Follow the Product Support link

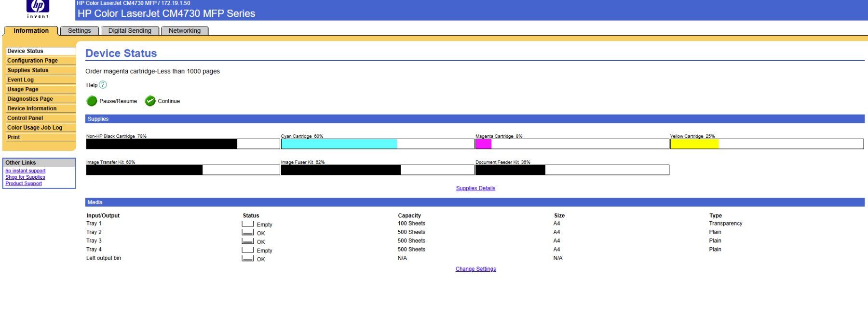[x=24, y=183]
